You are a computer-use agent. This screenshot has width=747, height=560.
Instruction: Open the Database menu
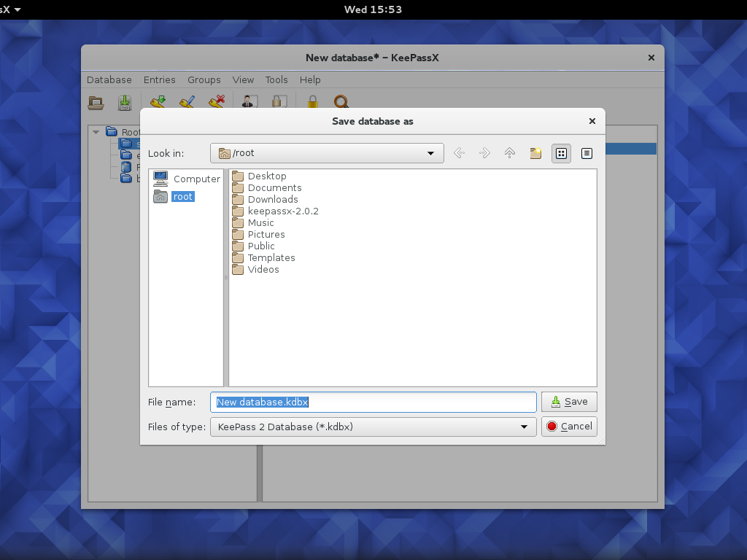(x=109, y=80)
